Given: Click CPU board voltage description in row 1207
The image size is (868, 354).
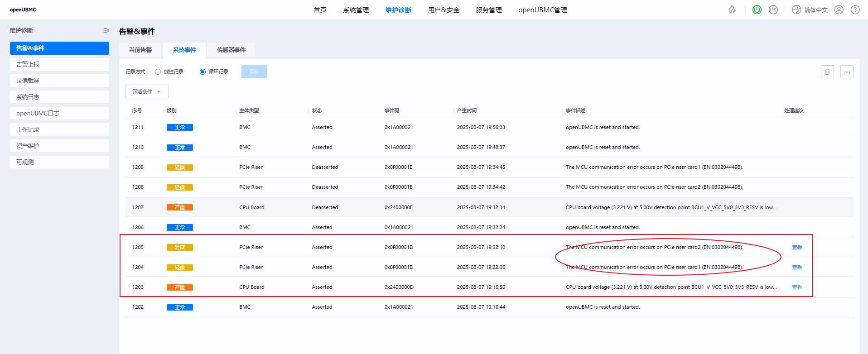Looking at the screenshot, I should click(671, 207).
